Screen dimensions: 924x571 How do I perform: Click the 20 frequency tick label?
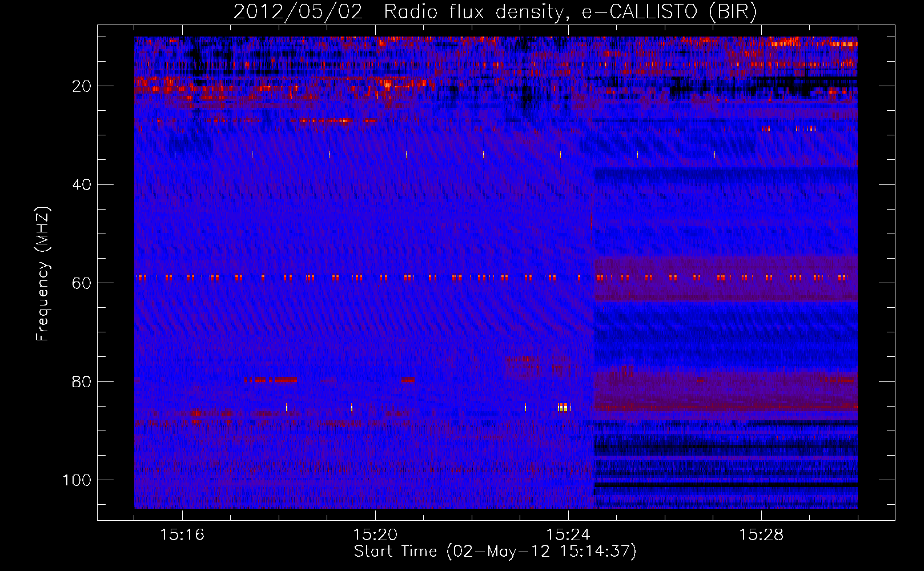82,87
